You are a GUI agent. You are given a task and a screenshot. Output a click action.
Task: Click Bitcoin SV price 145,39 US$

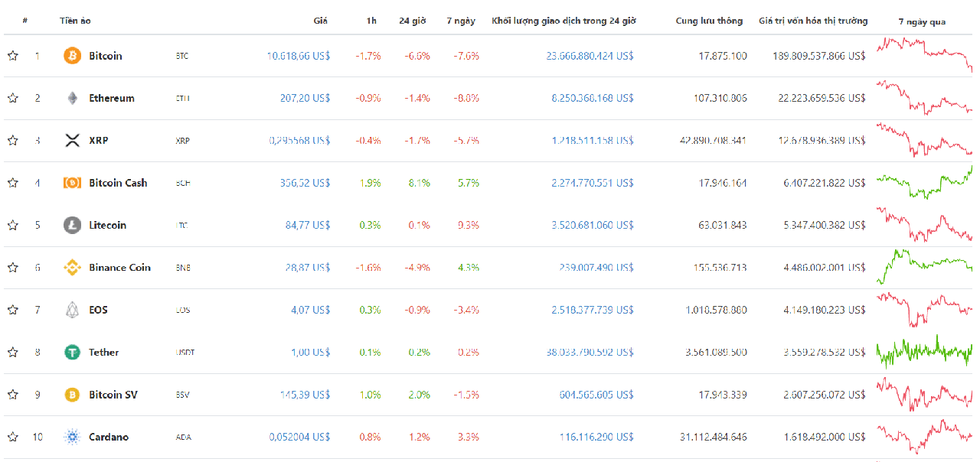(x=305, y=395)
